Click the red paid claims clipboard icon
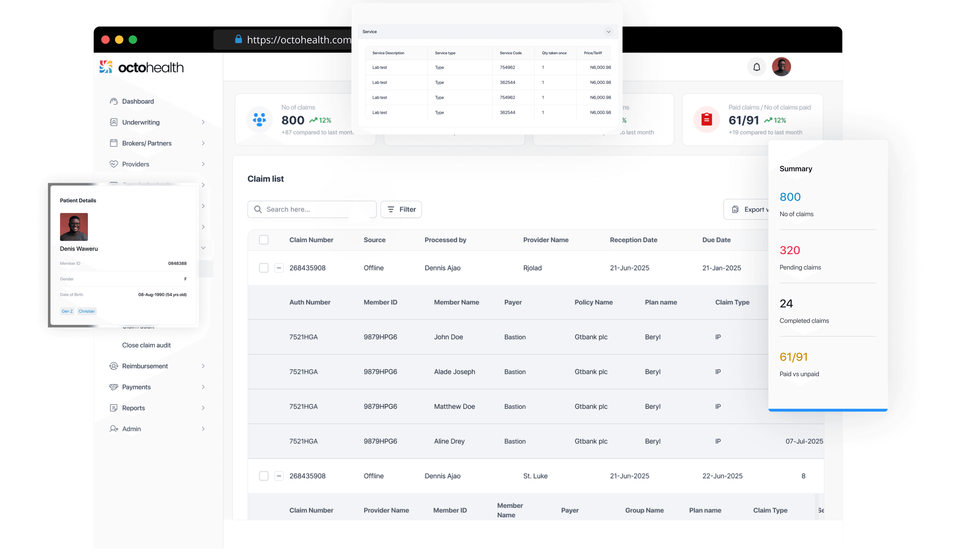 point(706,119)
